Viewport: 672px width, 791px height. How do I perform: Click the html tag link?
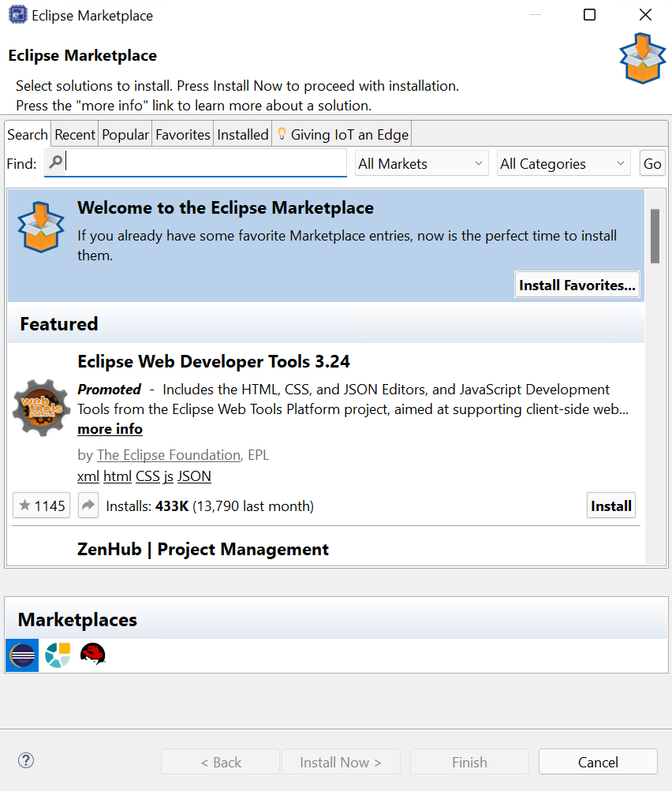coord(118,476)
